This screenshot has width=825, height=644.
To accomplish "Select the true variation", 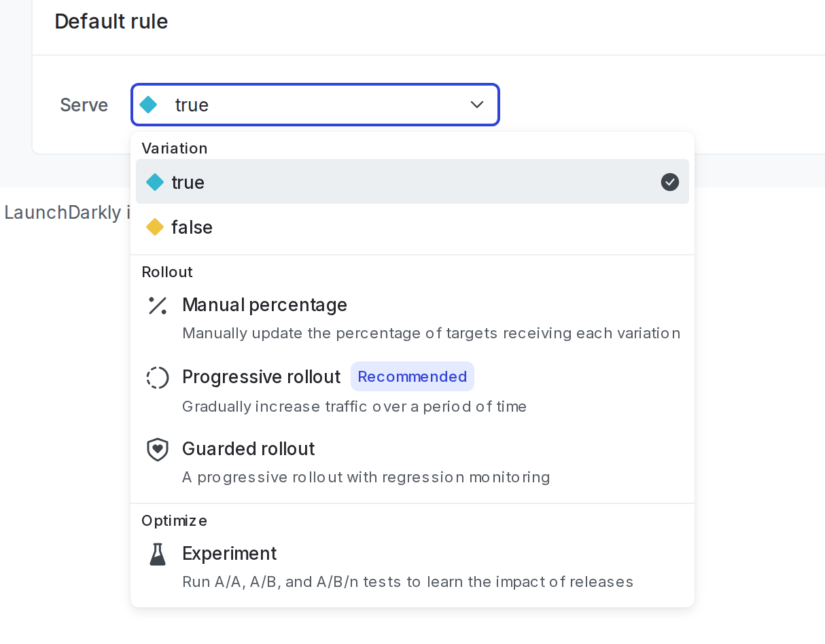I will (188, 182).
